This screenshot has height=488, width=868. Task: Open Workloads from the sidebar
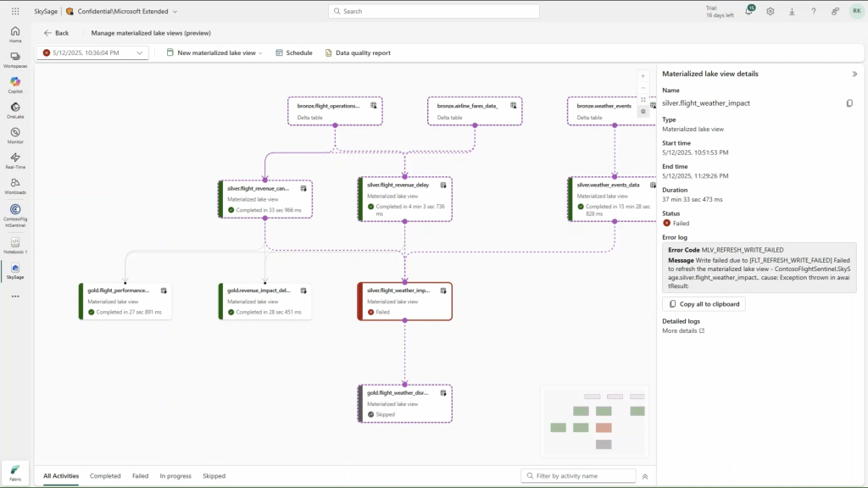(x=15, y=186)
